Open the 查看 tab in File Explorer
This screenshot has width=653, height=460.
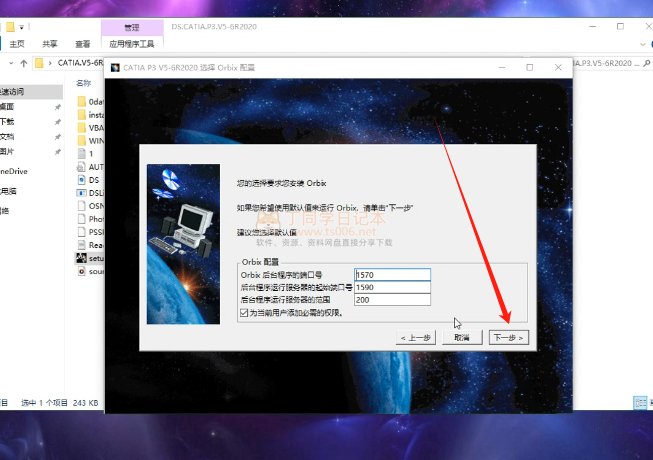click(82, 44)
